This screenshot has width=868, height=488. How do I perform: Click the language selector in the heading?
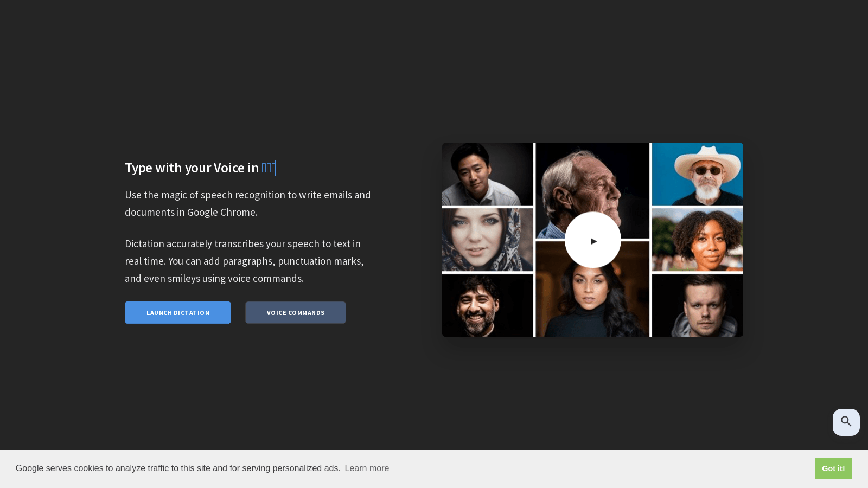268,168
